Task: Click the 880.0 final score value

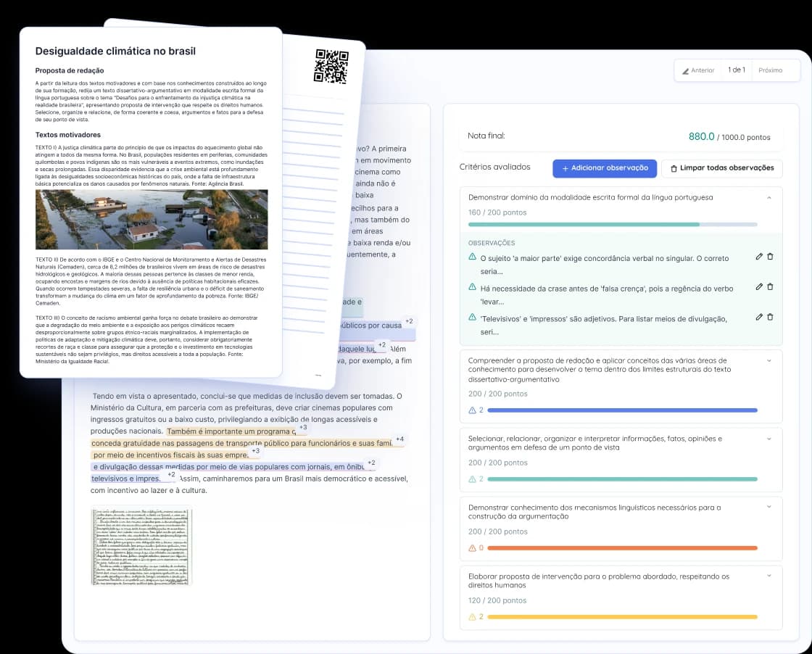Action: coord(701,137)
